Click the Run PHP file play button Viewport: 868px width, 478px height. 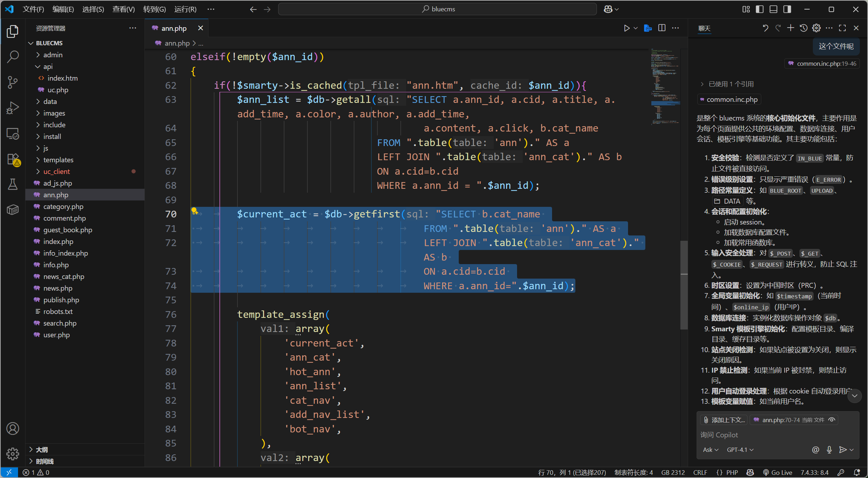click(x=627, y=28)
